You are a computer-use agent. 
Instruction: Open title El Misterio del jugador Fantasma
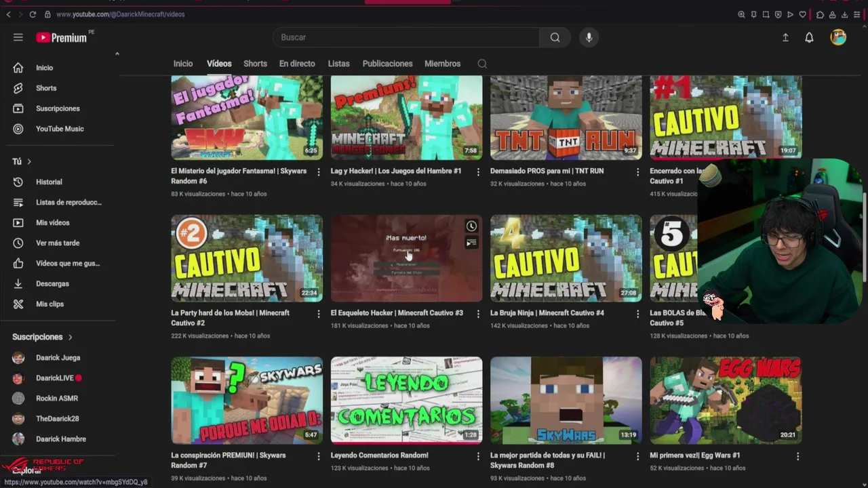coord(239,176)
